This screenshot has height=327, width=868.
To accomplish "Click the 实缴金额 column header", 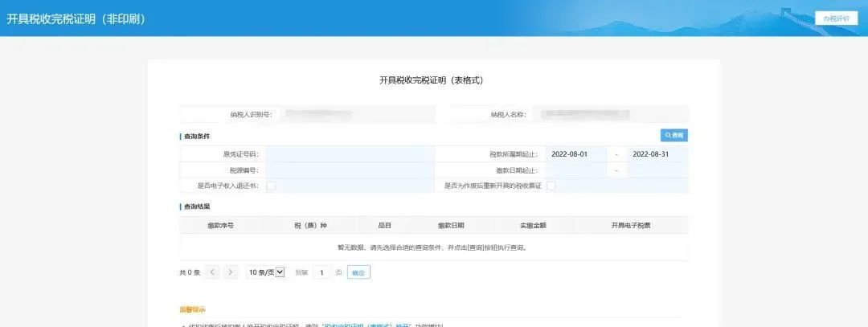I will [x=533, y=225].
